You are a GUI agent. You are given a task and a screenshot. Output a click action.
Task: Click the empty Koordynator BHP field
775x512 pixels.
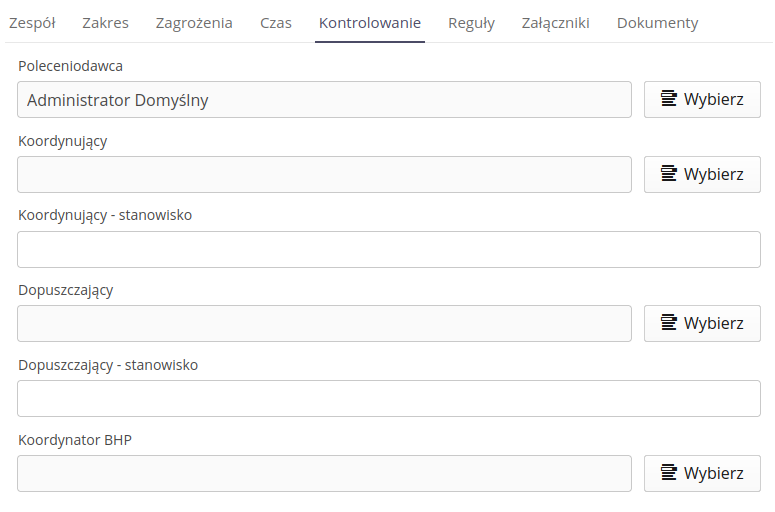[325, 473]
